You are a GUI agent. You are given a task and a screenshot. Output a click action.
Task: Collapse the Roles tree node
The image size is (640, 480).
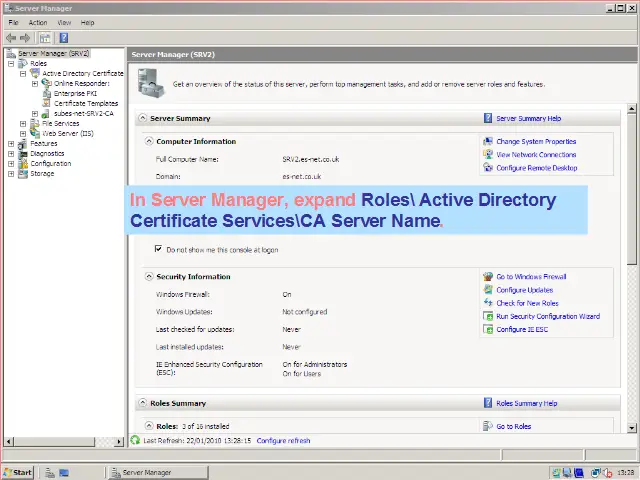(11, 64)
